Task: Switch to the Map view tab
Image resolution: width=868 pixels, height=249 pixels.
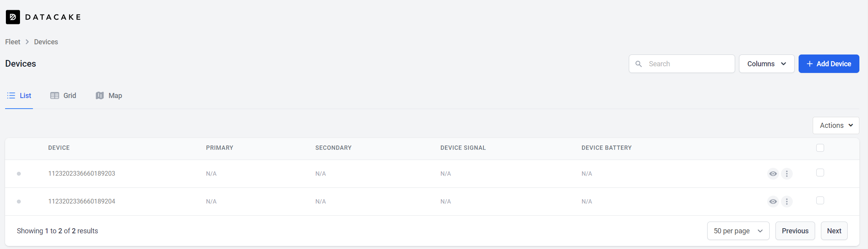Action: (109, 96)
